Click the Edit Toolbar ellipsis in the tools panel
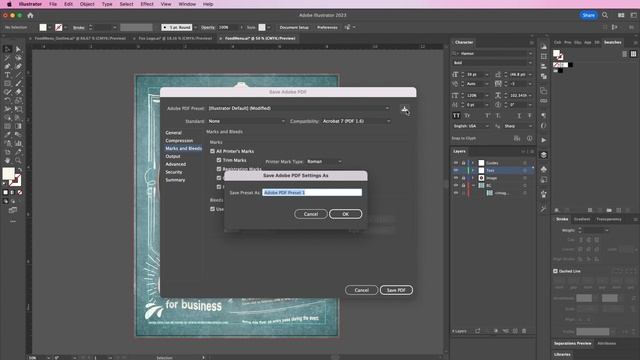The height and width of the screenshot is (360, 640). [x=13, y=221]
